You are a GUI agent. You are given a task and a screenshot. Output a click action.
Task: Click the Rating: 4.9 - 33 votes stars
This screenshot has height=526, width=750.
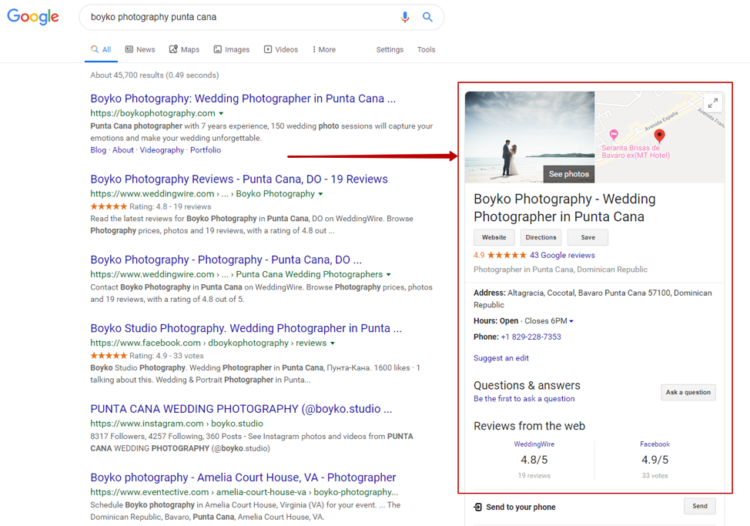click(x=109, y=356)
